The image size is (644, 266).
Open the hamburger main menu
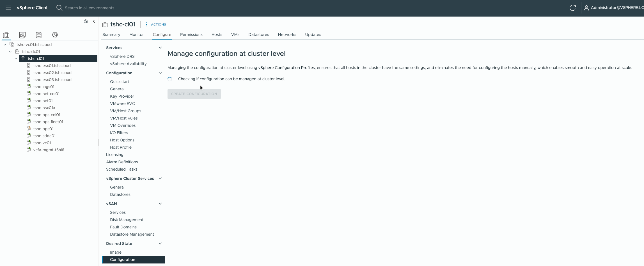(x=8, y=8)
